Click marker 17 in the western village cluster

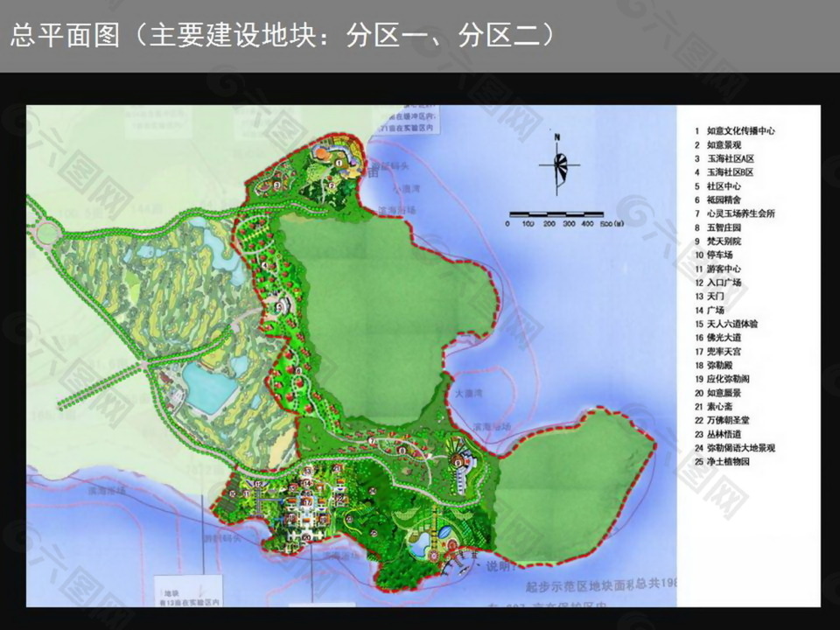pos(307,502)
